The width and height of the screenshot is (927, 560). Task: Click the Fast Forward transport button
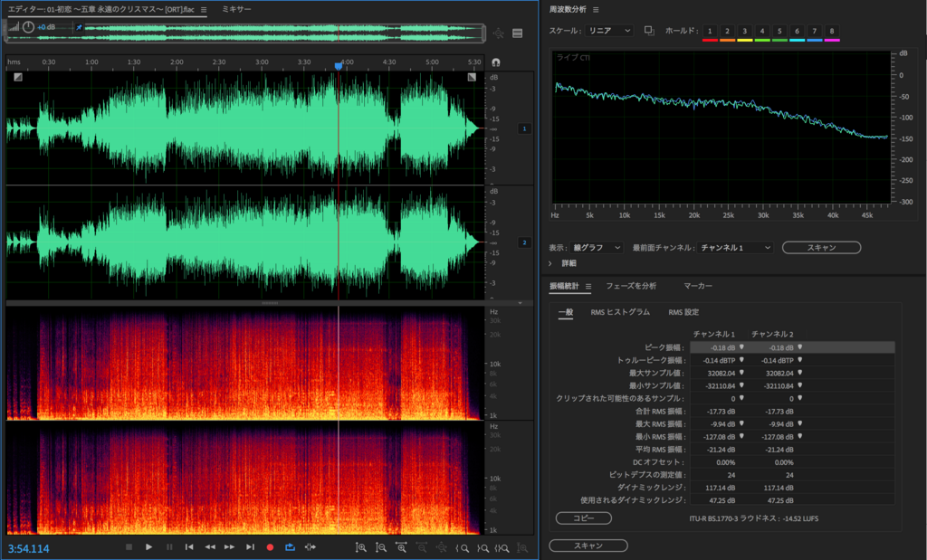229,547
